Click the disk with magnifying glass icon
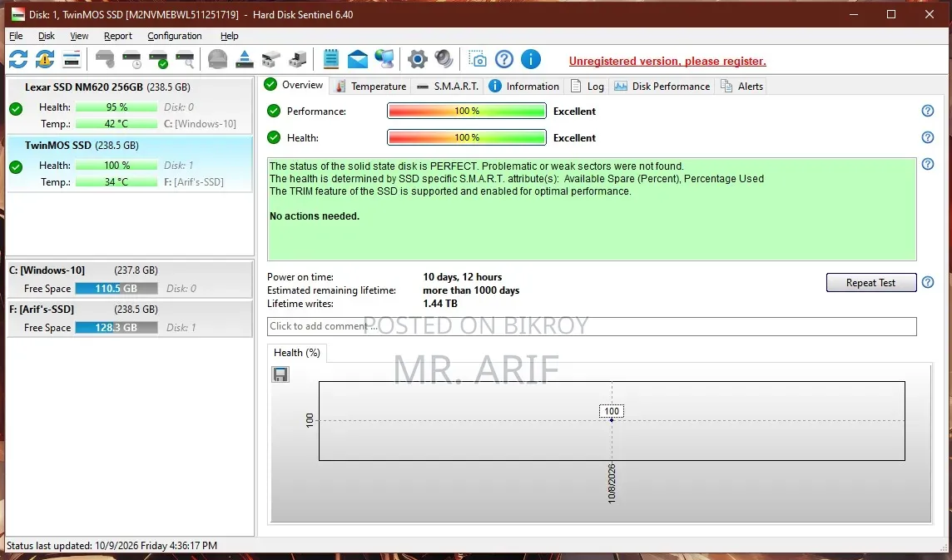 [x=185, y=60]
